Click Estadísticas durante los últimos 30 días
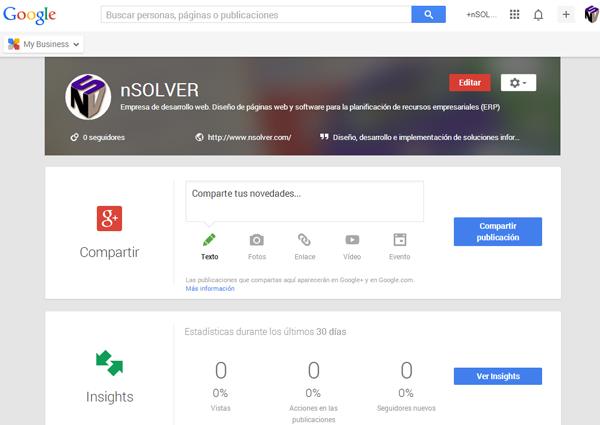The width and height of the screenshot is (600, 425). pos(265,332)
